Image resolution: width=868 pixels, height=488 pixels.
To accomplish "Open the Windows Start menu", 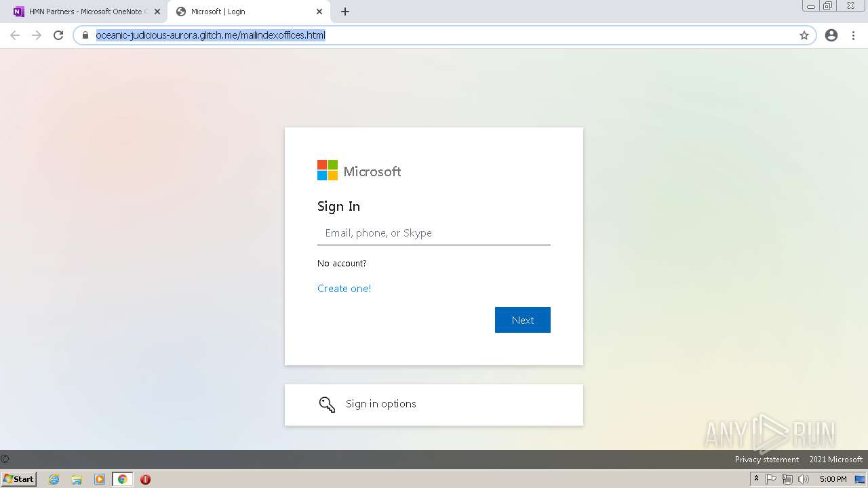I will pos(19,479).
